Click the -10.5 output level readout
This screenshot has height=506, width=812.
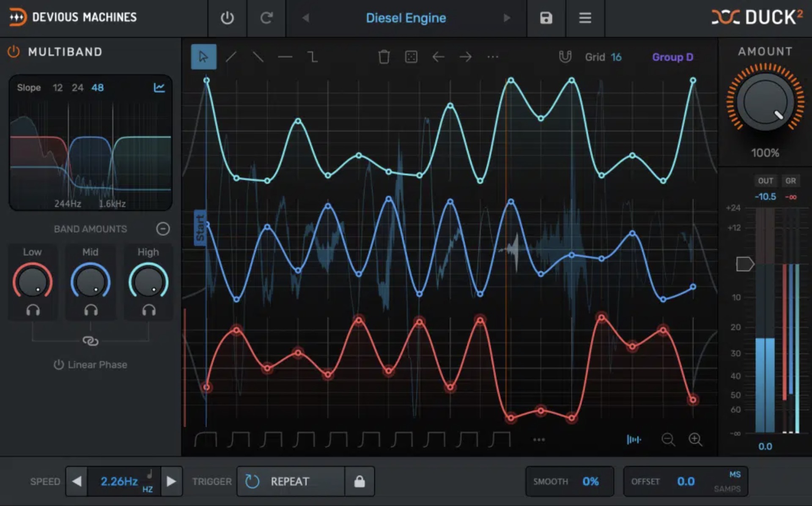[765, 197]
